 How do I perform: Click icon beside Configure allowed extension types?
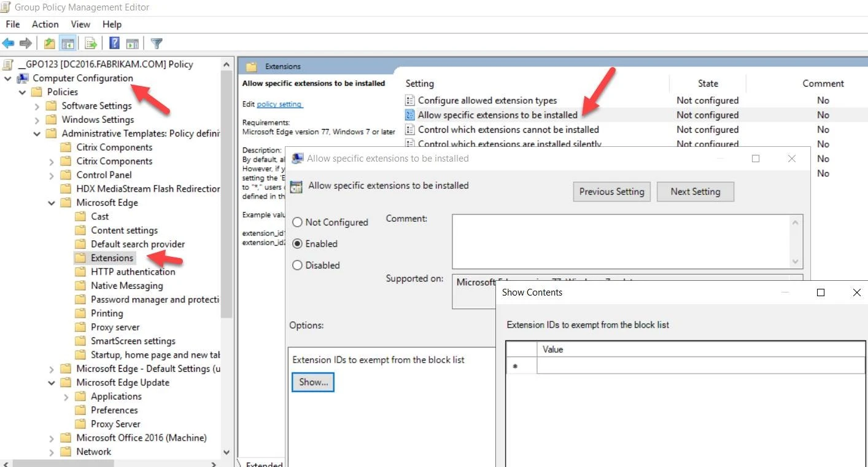pyautogui.click(x=410, y=100)
